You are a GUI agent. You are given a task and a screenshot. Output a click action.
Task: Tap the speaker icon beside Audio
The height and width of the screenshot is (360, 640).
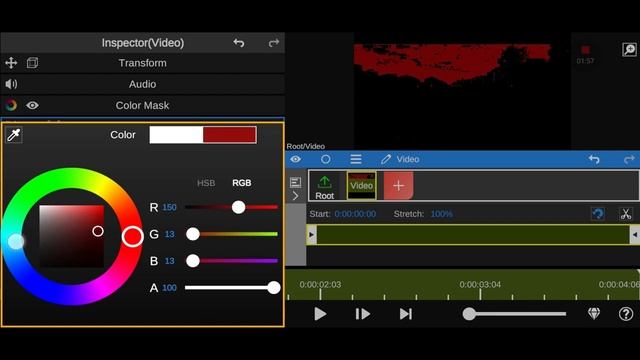(x=11, y=84)
